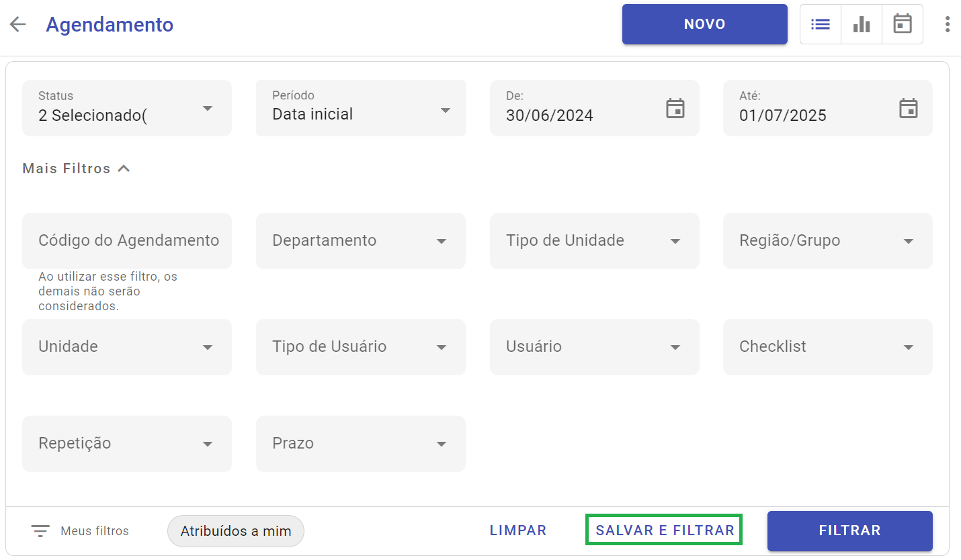961x560 pixels.
Task: Collapse the Mais Filtros section
Action: pos(75,168)
